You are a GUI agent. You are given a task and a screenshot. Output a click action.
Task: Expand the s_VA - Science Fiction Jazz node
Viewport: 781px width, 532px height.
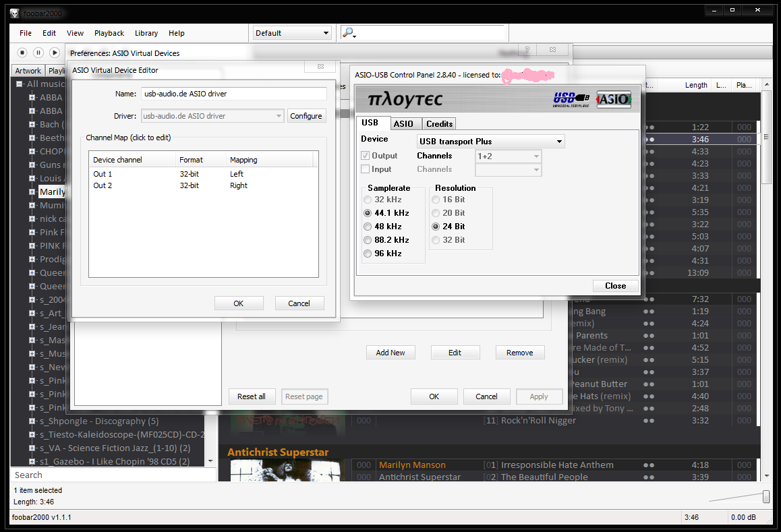pos(32,448)
